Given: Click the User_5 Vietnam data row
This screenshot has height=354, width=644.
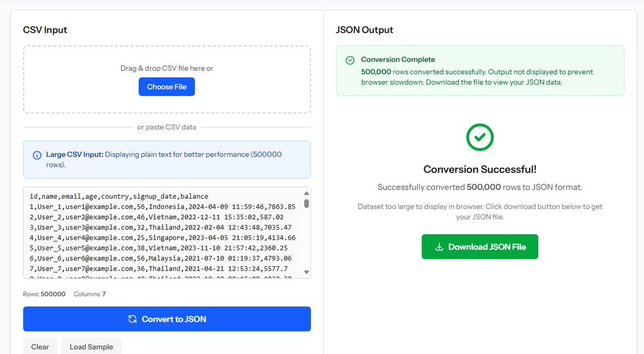Looking at the screenshot, I should [159, 248].
